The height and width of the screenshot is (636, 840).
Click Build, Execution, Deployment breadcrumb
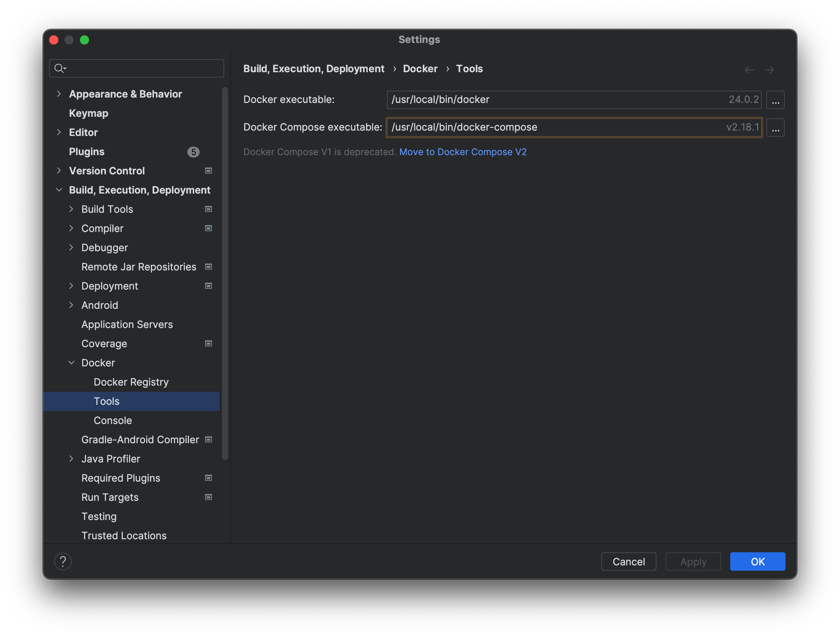tap(314, 69)
